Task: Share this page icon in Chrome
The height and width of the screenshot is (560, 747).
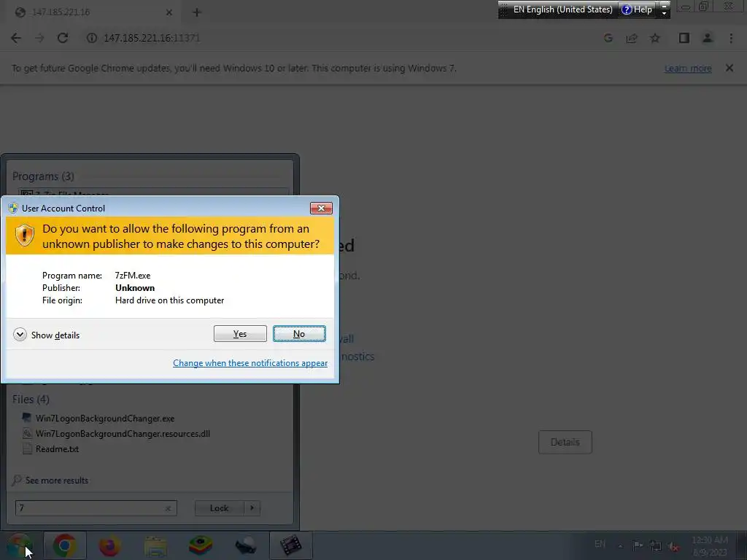Action: point(632,38)
